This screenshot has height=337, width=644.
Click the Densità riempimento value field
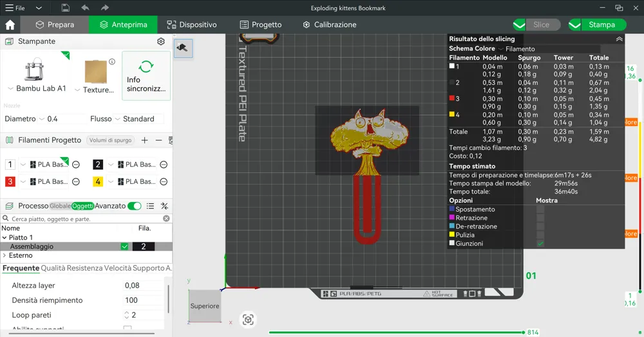tap(143, 300)
